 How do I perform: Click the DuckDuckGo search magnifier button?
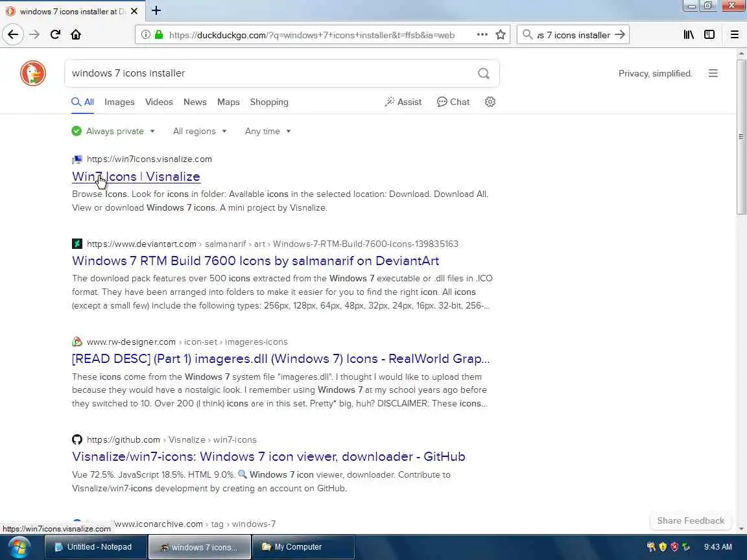coord(484,73)
